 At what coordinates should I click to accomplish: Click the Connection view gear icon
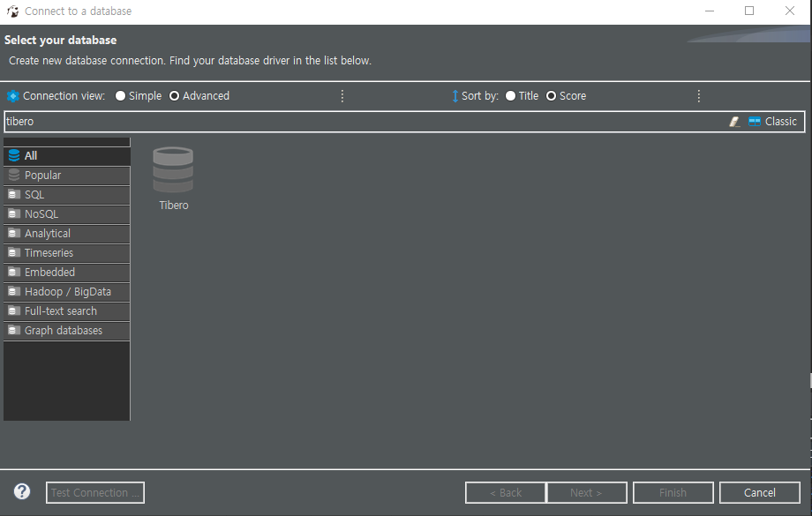(x=13, y=96)
